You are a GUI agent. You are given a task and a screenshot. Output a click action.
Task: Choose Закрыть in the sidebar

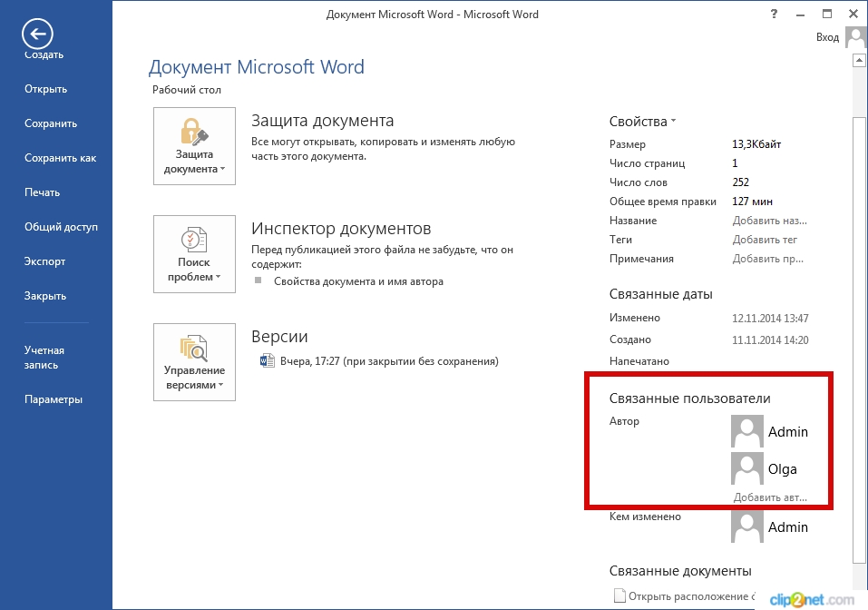pos(44,296)
